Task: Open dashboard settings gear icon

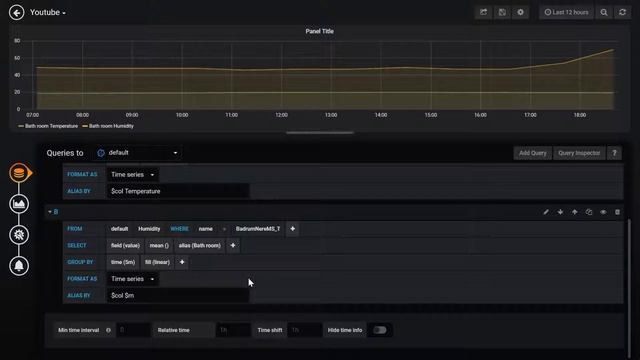Action: pyautogui.click(x=520, y=12)
